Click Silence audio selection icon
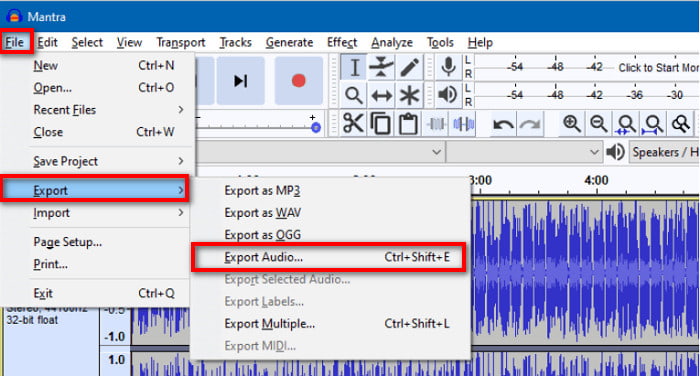Viewport: 700px width, 376px height. (463, 124)
